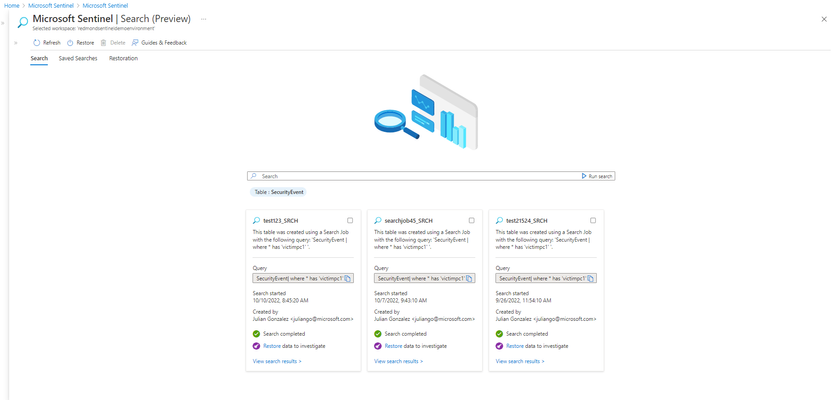Open the ellipsis more options menu beside title
The height and width of the screenshot is (400, 834).
[203, 19]
